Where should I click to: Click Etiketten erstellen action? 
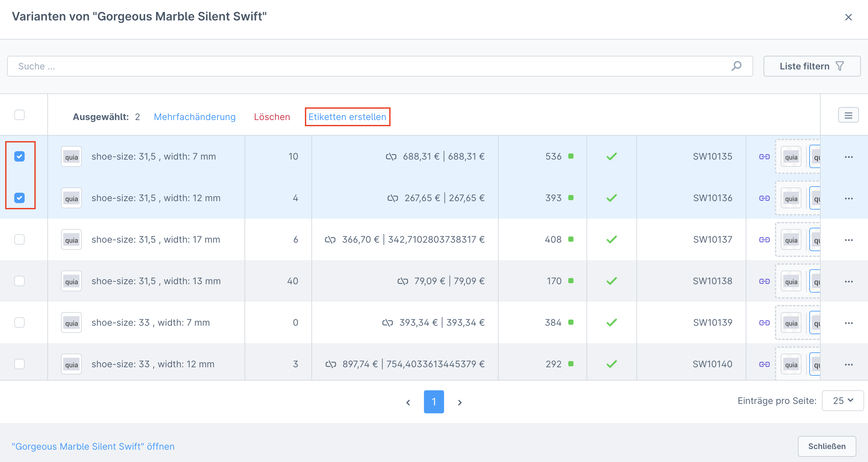pos(347,117)
